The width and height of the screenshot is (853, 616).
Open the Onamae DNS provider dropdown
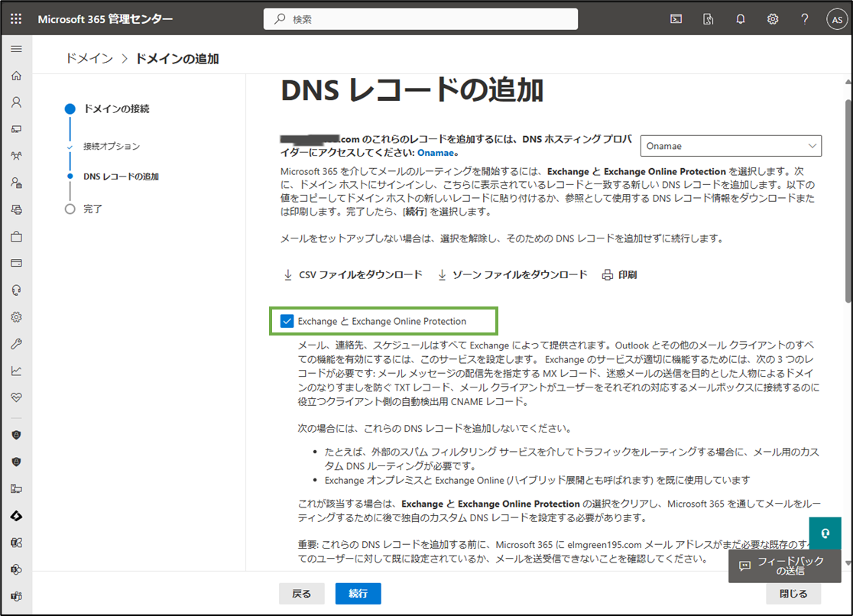(x=731, y=146)
